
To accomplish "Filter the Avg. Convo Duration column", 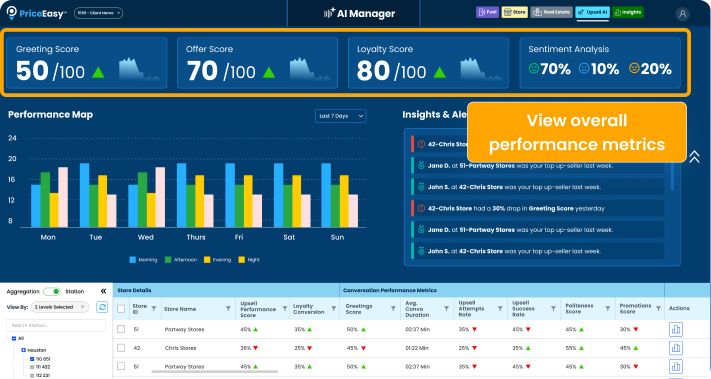I will 447,309.
